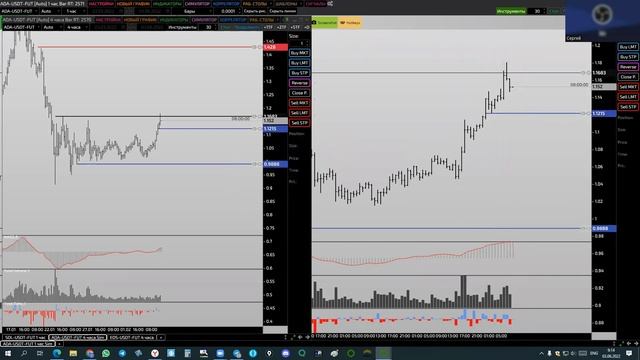Click Buy LMT in left order panel
The width and height of the screenshot is (640, 360).
(299, 63)
